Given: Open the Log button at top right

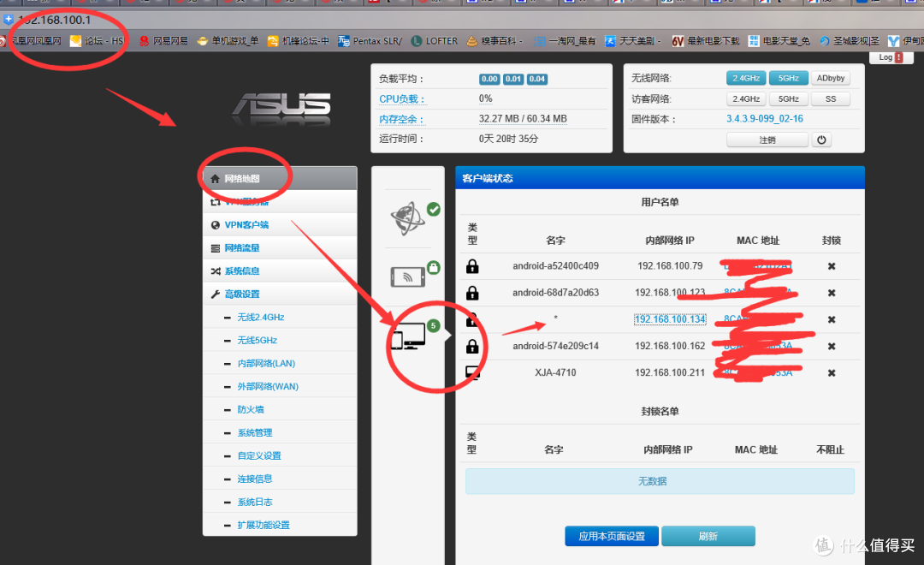Looking at the screenshot, I should click(x=891, y=57).
